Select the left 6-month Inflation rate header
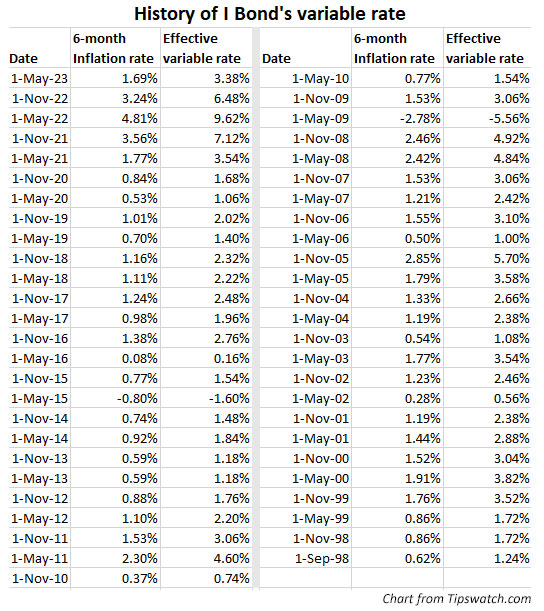Screen dimensions: 544x611 point(113,48)
